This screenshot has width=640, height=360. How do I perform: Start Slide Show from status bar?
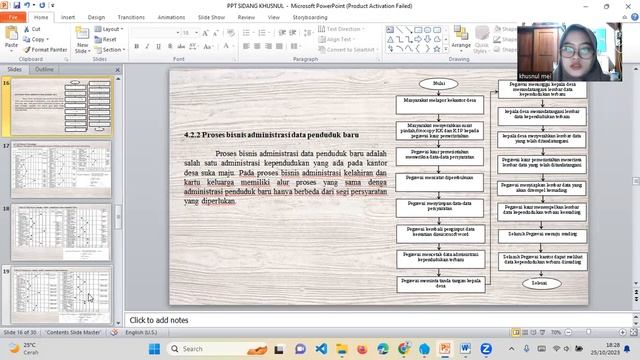[542, 333]
